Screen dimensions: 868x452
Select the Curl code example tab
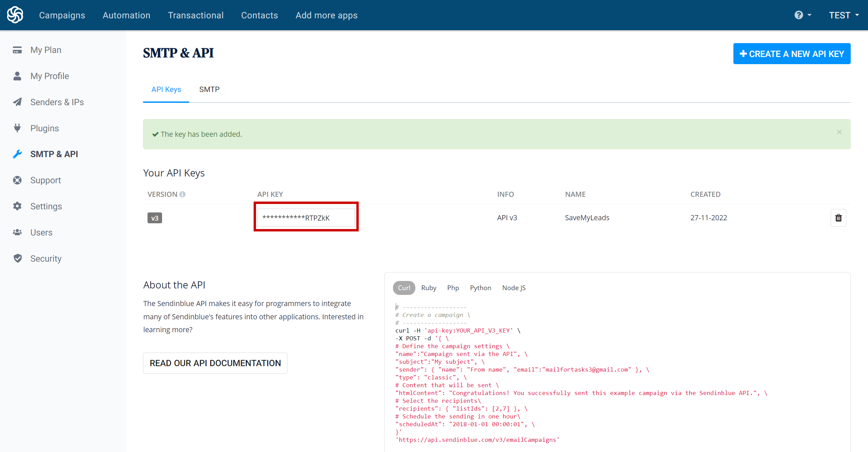(x=404, y=288)
